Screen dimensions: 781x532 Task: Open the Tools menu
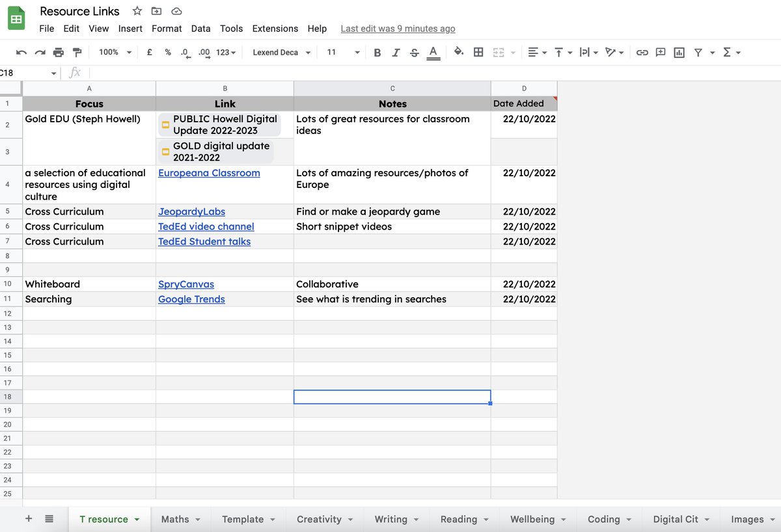(x=231, y=29)
